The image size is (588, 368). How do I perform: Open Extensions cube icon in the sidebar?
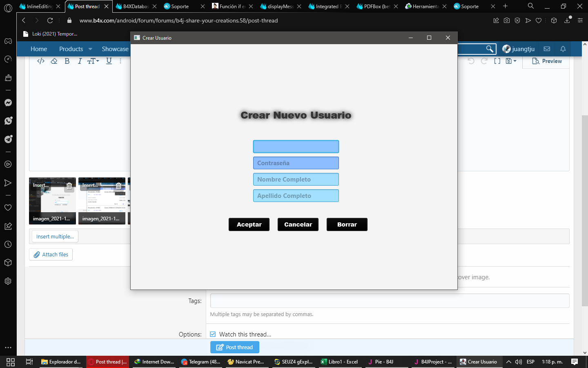click(8, 263)
